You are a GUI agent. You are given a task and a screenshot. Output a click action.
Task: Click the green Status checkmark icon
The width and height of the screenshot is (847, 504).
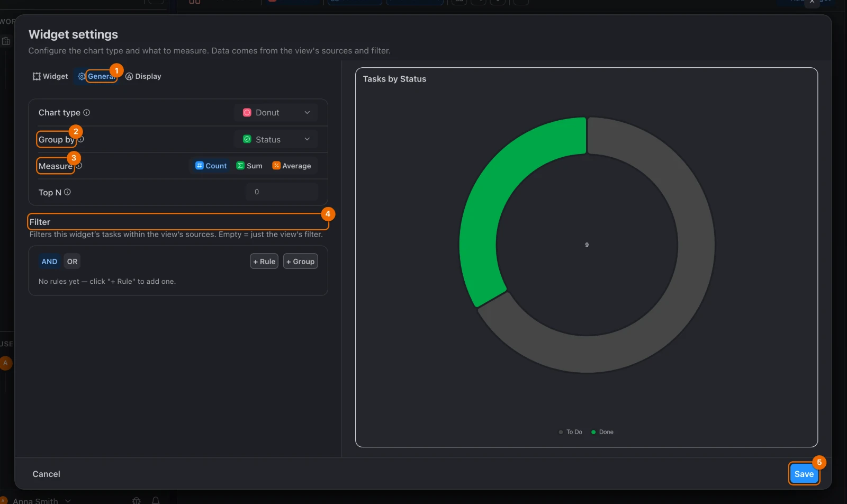[247, 139]
